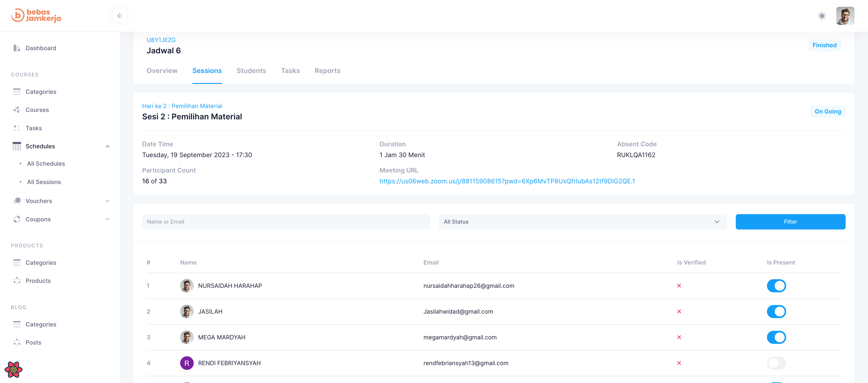Switch to the Students tab

click(251, 71)
